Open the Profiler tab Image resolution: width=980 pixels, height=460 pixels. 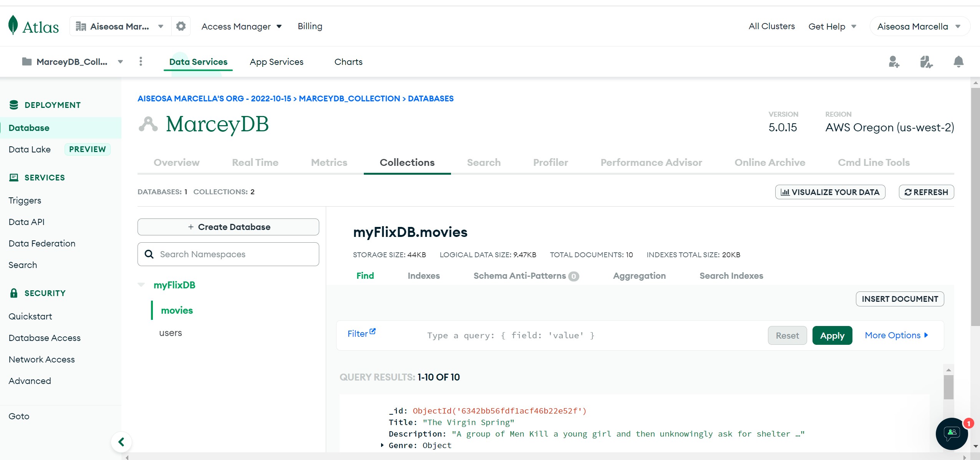pos(551,162)
